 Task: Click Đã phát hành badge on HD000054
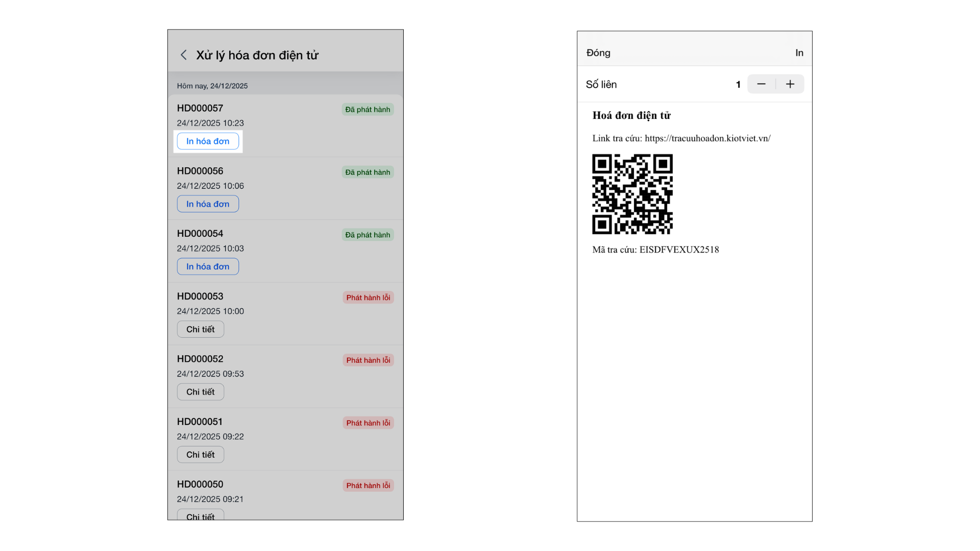click(367, 235)
